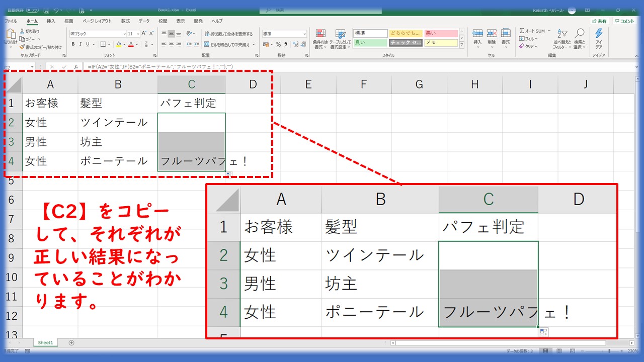Select the Sheet1 worksheet tab
The image size is (644, 362).
45,342
